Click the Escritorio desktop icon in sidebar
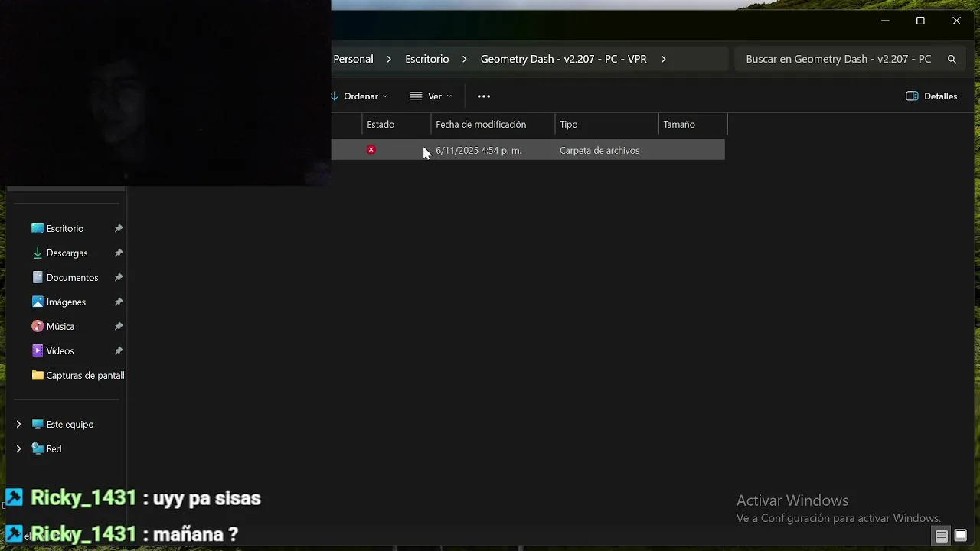980x551 pixels. (x=38, y=228)
